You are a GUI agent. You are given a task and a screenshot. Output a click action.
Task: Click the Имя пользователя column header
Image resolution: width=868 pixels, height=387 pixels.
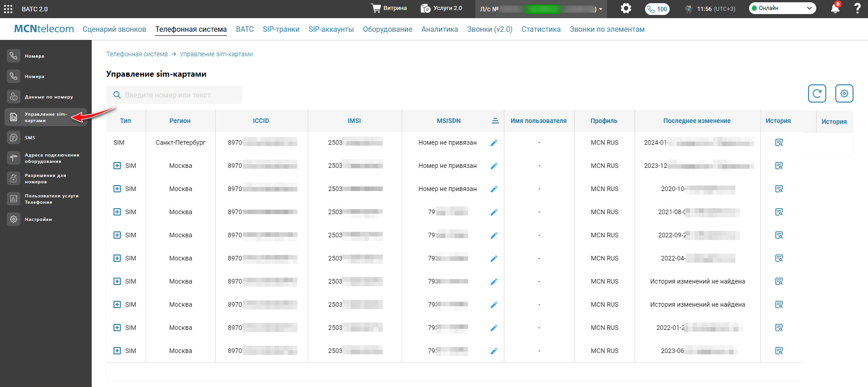pyautogui.click(x=538, y=121)
